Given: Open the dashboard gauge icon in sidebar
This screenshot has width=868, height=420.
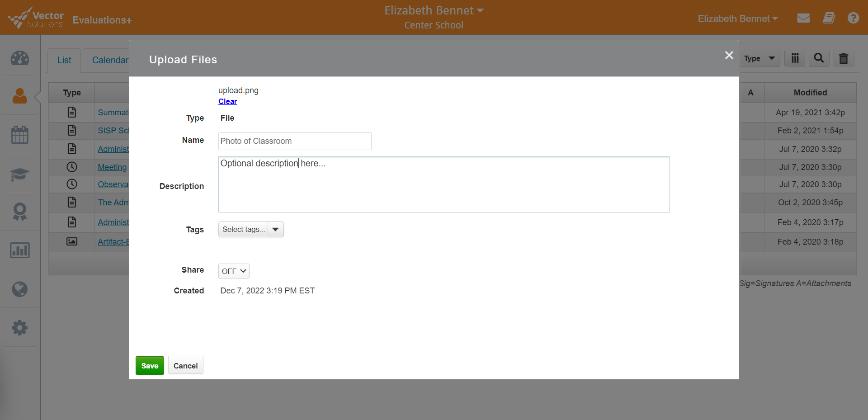Looking at the screenshot, I should coord(20,58).
